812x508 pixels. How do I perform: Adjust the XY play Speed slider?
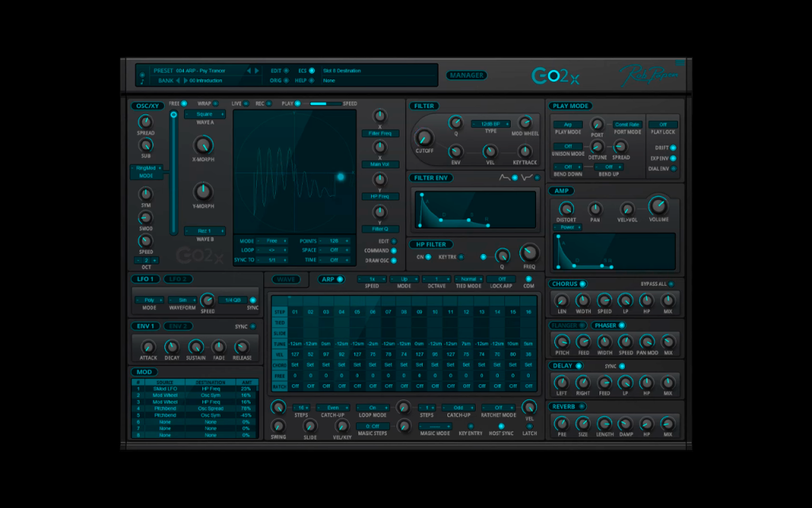(x=325, y=104)
